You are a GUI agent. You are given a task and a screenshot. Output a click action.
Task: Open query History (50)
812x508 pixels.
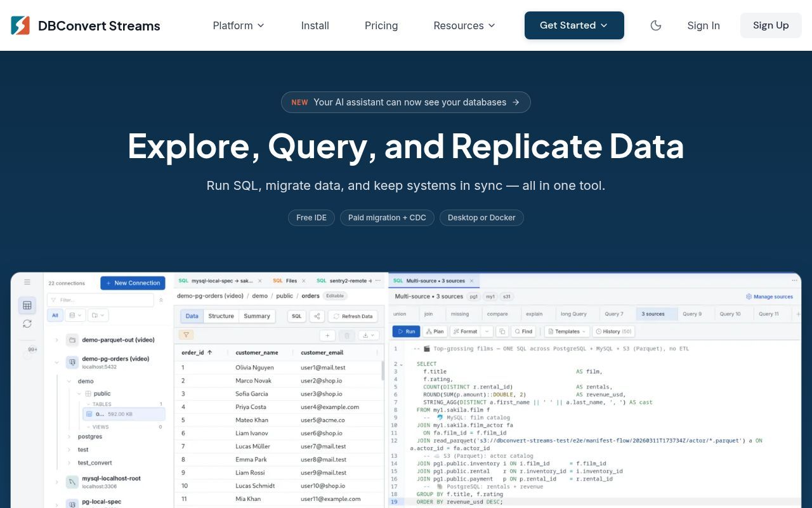(613, 331)
